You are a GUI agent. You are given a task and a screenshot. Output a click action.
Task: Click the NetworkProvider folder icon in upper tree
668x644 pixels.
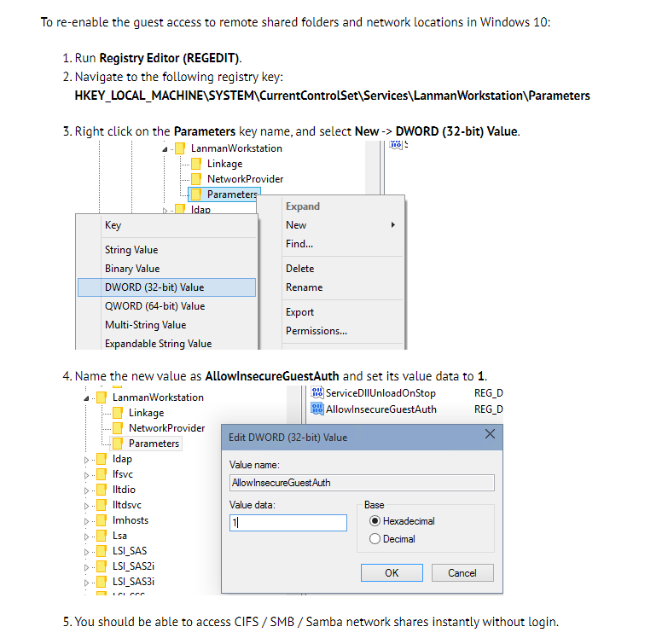196,179
